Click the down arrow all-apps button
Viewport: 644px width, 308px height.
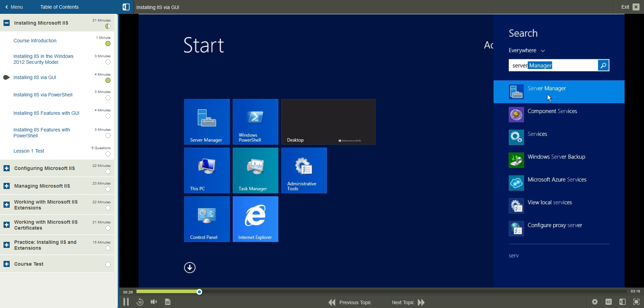(190, 267)
